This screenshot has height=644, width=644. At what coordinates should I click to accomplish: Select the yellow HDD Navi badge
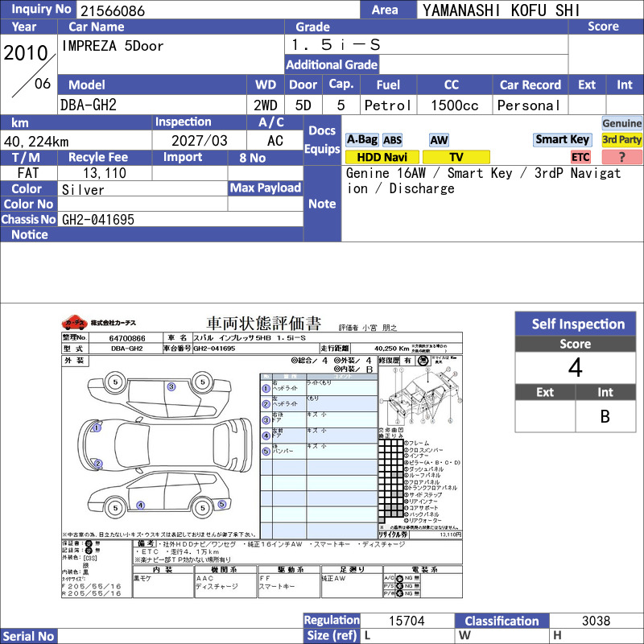[382, 157]
